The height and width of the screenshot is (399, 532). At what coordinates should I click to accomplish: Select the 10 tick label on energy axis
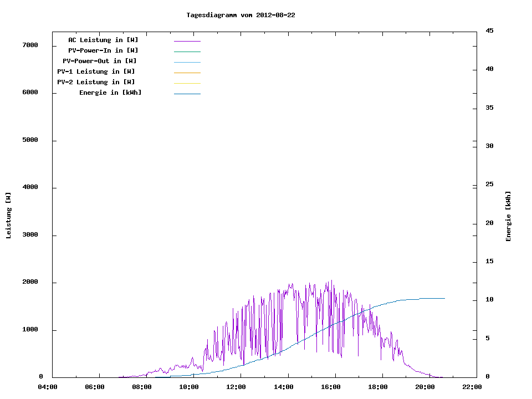(x=489, y=300)
